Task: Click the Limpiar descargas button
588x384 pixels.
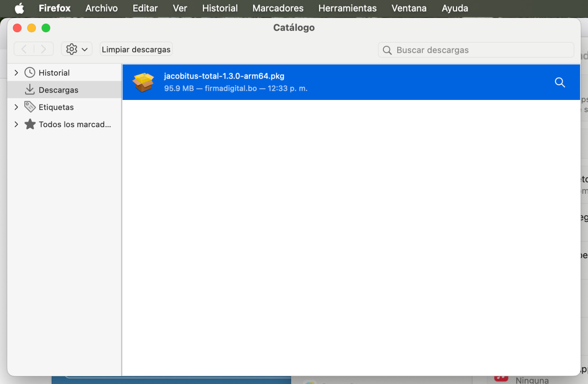Action: (x=136, y=49)
